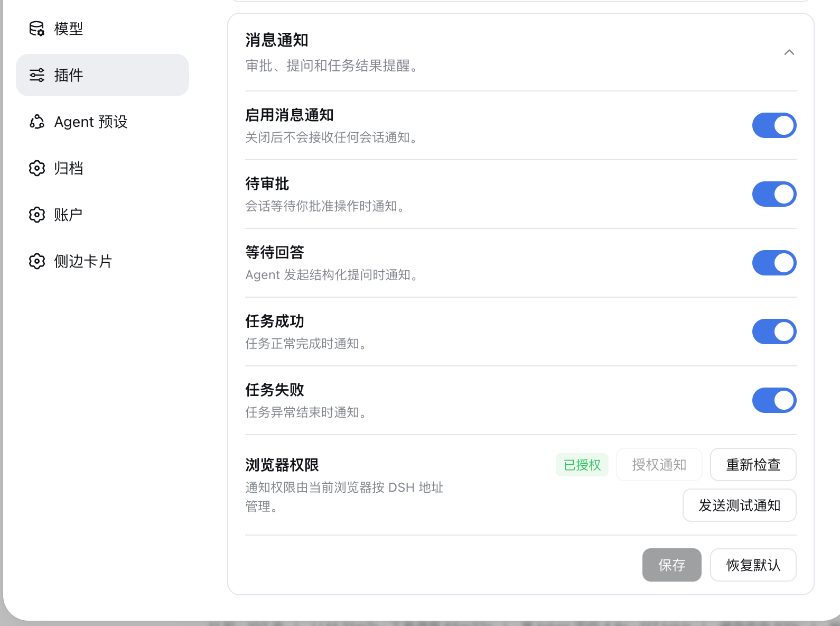The image size is (840, 626).
Task: Click the 消息通知 panel title
Action: [277, 40]
